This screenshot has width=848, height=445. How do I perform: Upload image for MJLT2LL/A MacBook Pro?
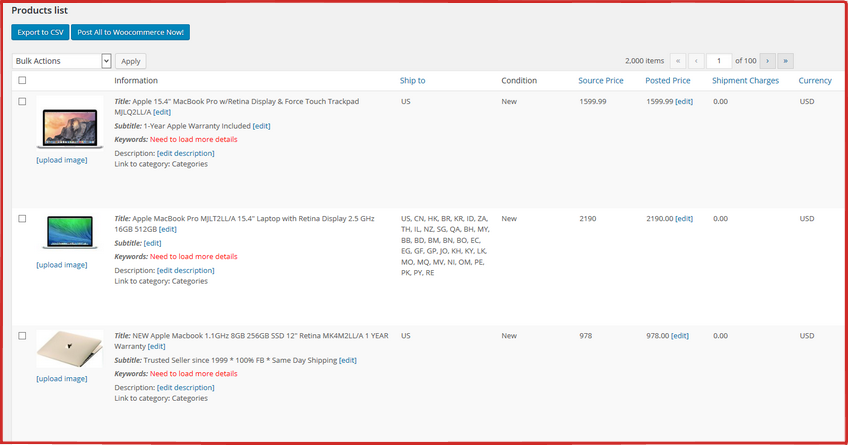coord(62,265)
